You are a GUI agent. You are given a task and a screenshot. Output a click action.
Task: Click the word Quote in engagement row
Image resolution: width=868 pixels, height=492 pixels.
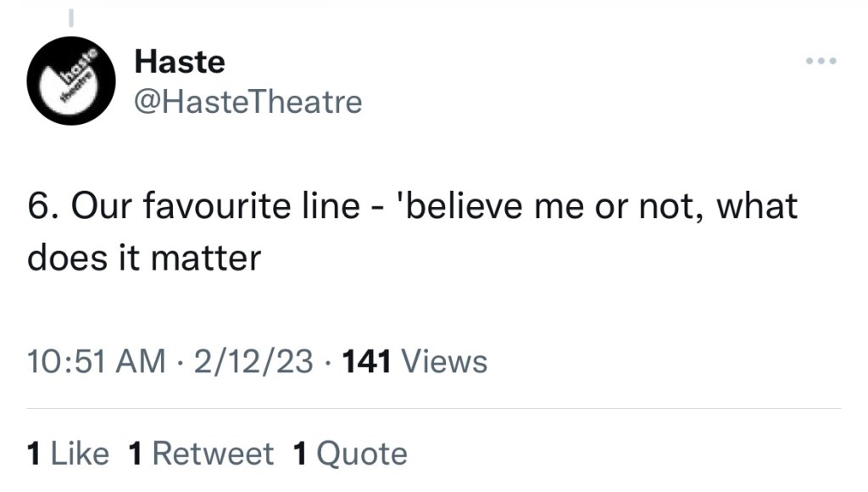[362, 454]
